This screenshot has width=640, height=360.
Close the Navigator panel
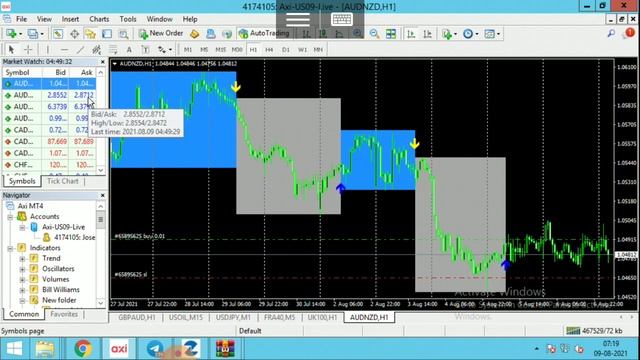click(102, 196)
